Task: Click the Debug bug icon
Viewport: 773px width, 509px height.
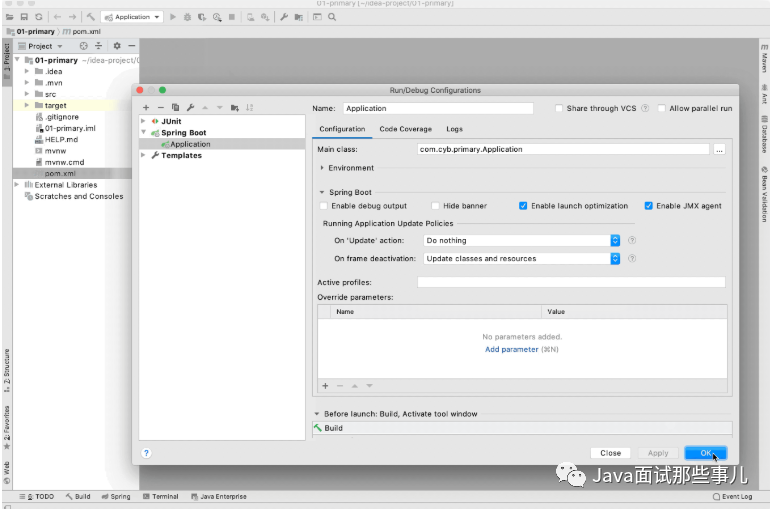Action: point(187,17)
